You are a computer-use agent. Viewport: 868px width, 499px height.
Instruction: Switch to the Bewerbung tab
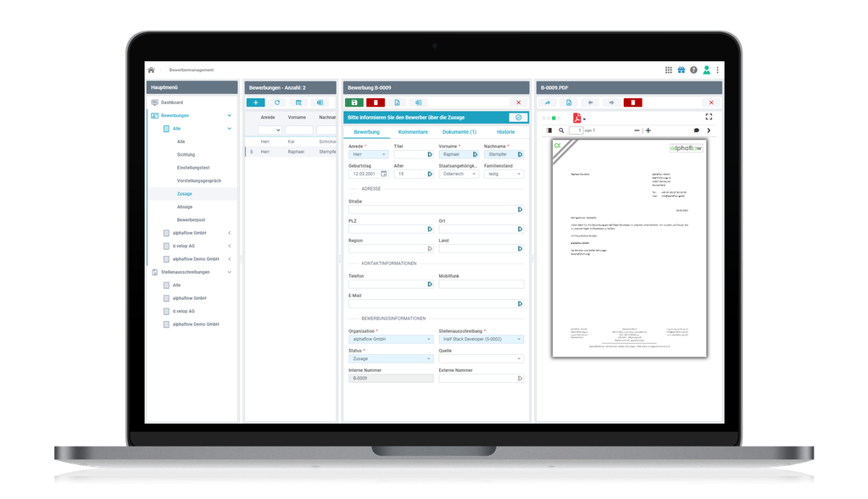(366, 132)
